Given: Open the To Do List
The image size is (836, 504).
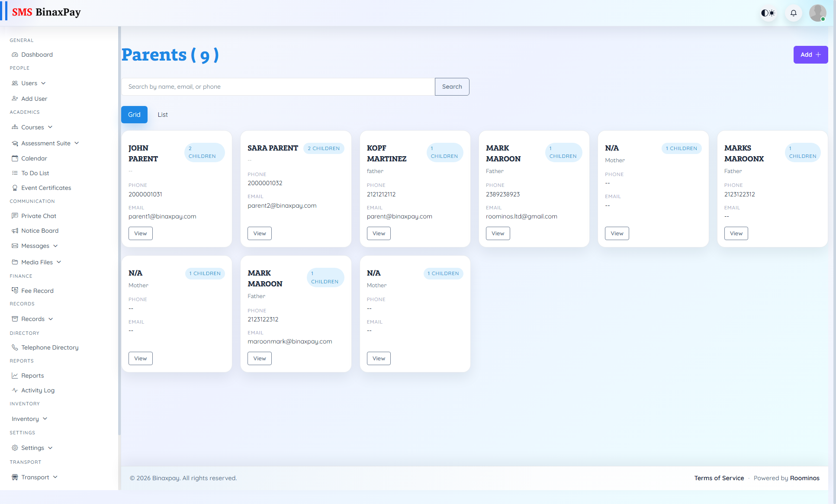Looking at the screenshot, I should tap(35, 173).
